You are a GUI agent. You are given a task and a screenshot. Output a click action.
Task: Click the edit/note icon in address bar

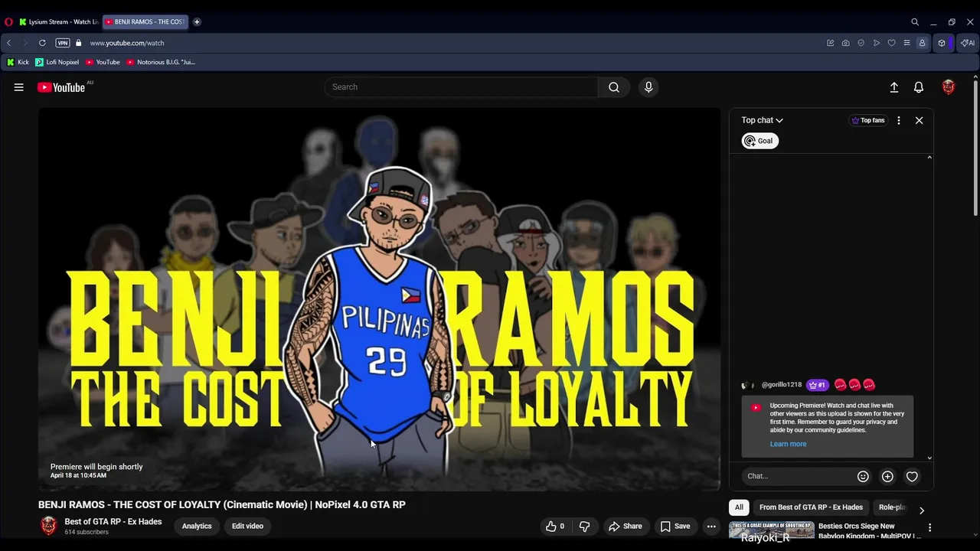pos(830,43)
